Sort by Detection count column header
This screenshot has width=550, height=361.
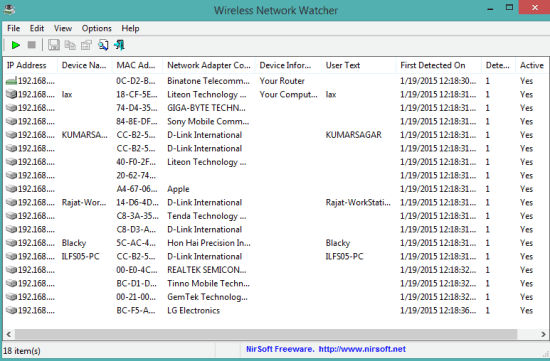498,65
